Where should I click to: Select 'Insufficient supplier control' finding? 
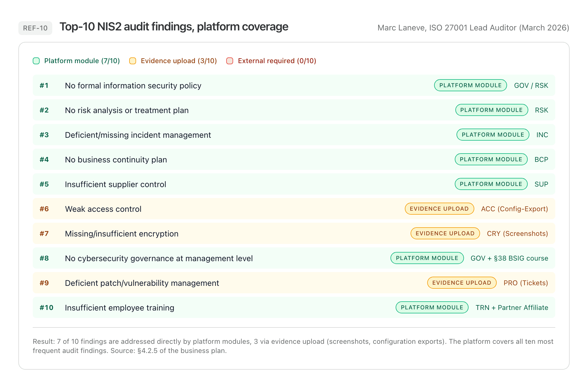[x=116, y=184]
